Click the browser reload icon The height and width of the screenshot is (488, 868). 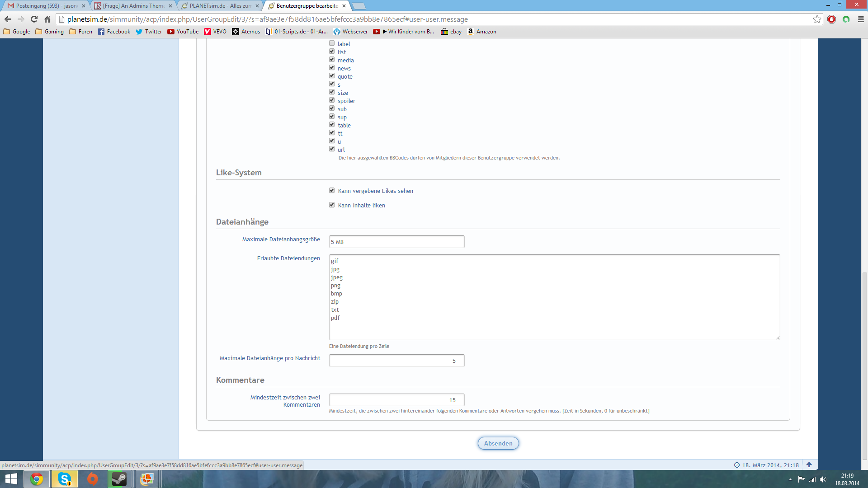click(x=34, y=19)
